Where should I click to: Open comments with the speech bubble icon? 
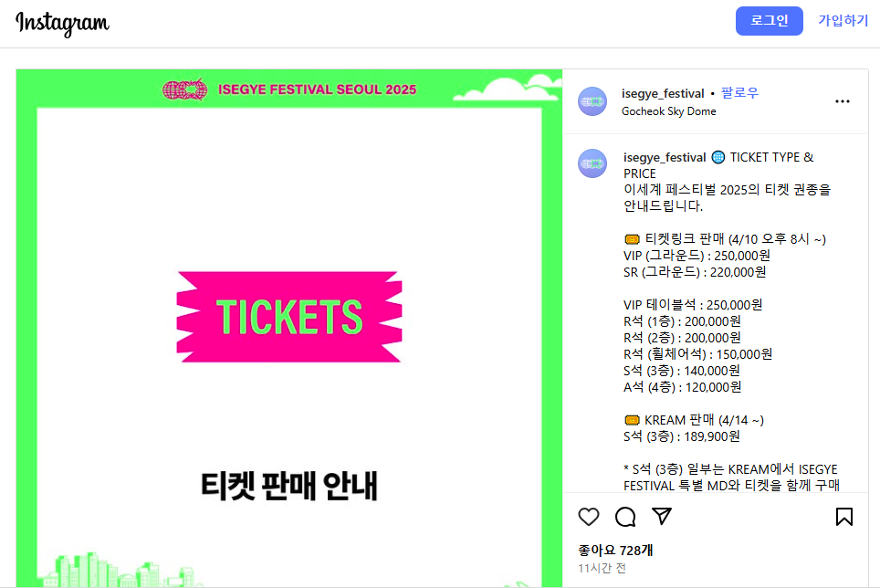coord(625,517)
